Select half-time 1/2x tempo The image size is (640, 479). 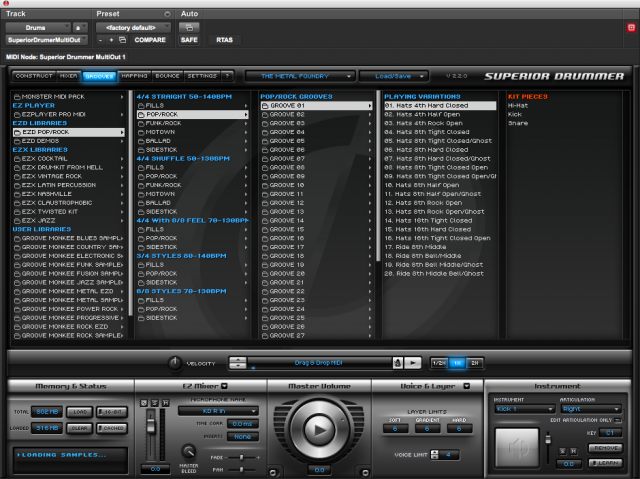[439, 363]
